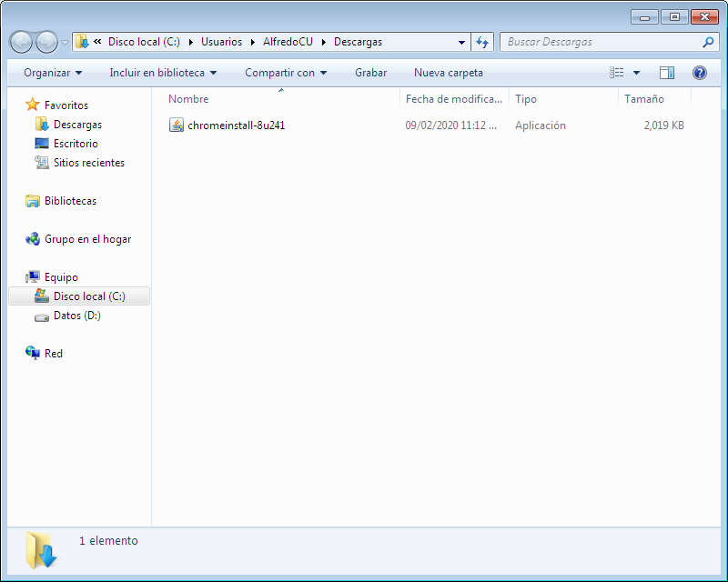Navigate to Disco local (C:) in breadcrumb
This screenshot has width=728, height=582.
click(144, 42)
